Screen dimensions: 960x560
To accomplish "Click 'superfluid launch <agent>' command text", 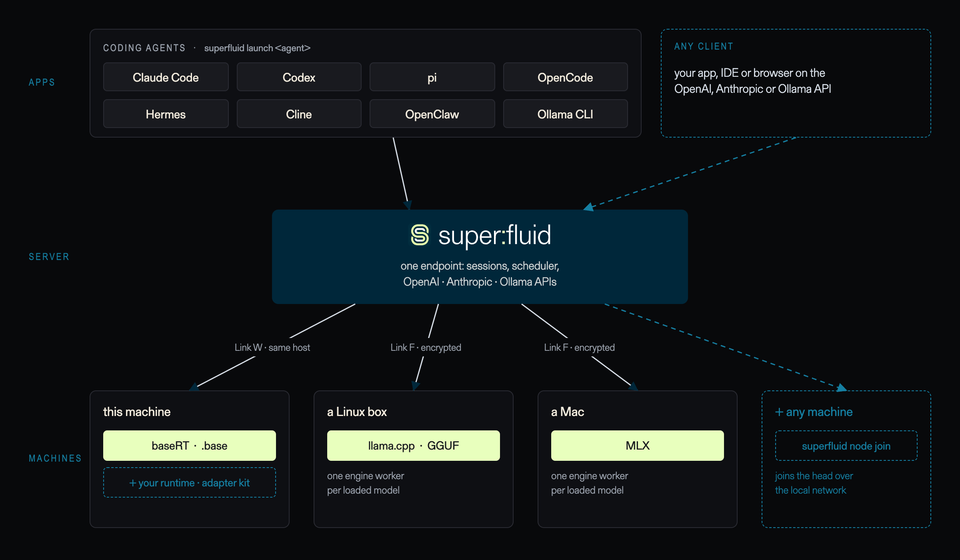I will click(257, 48).
